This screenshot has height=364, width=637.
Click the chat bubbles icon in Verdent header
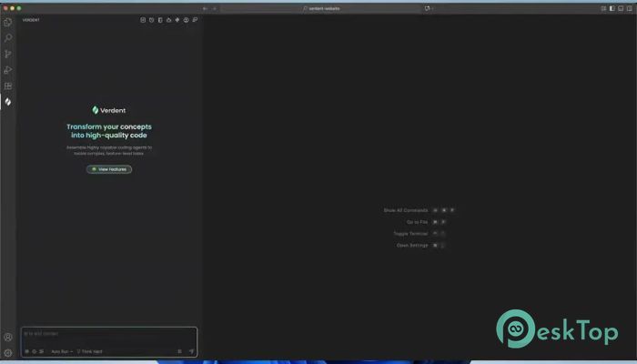(x=195, y=20)
